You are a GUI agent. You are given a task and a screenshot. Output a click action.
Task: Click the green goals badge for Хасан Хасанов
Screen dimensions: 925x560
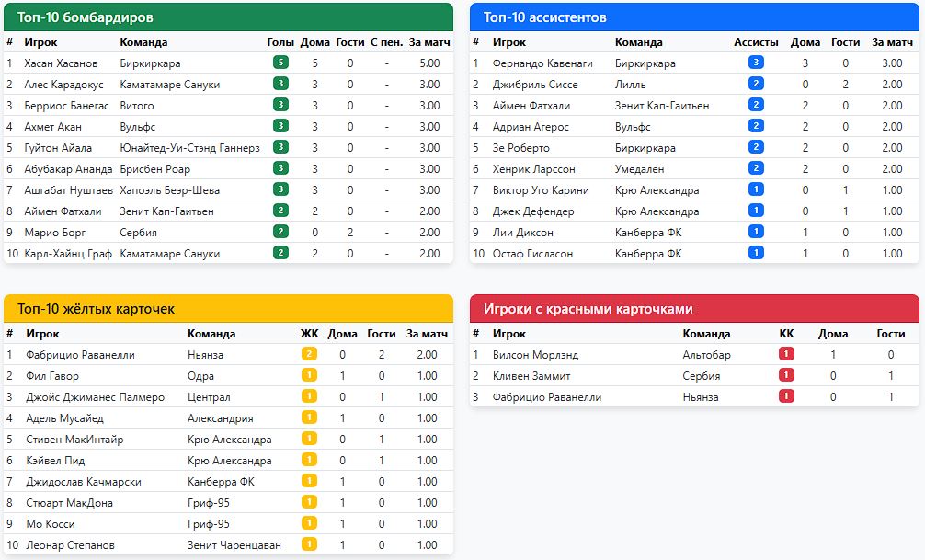point(280,63)
